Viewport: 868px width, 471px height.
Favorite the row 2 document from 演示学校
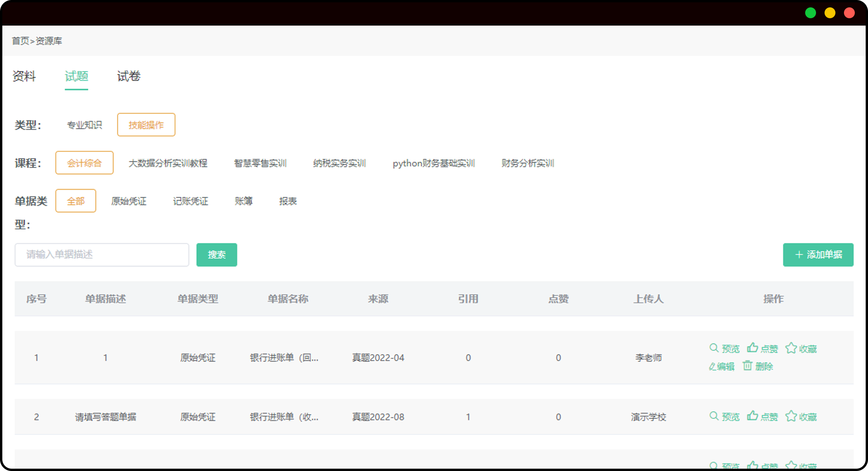(801, 417)
